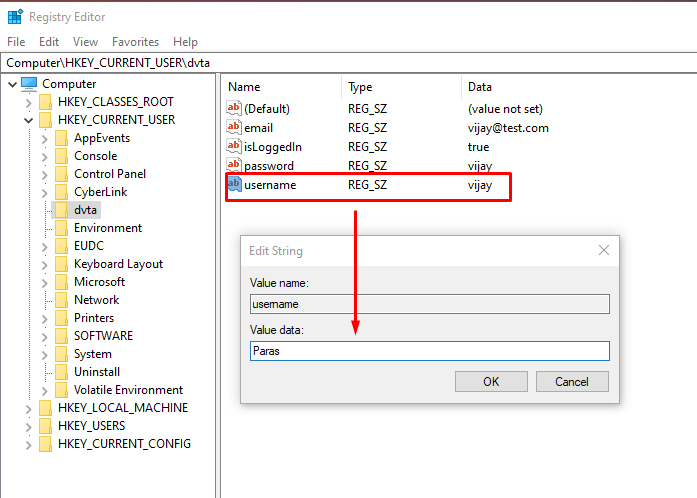Click the Computer icon in tree
The image size is (697, 498).
pos(29,84)
